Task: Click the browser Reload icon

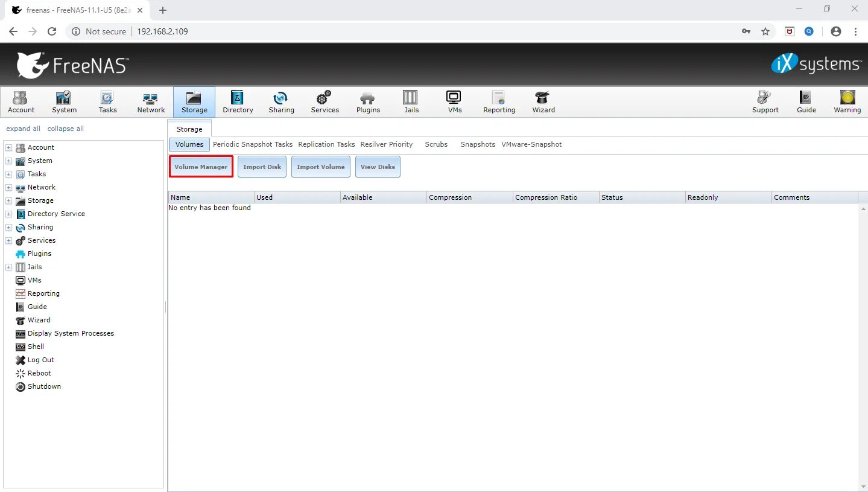Action: tap(52, 31)
